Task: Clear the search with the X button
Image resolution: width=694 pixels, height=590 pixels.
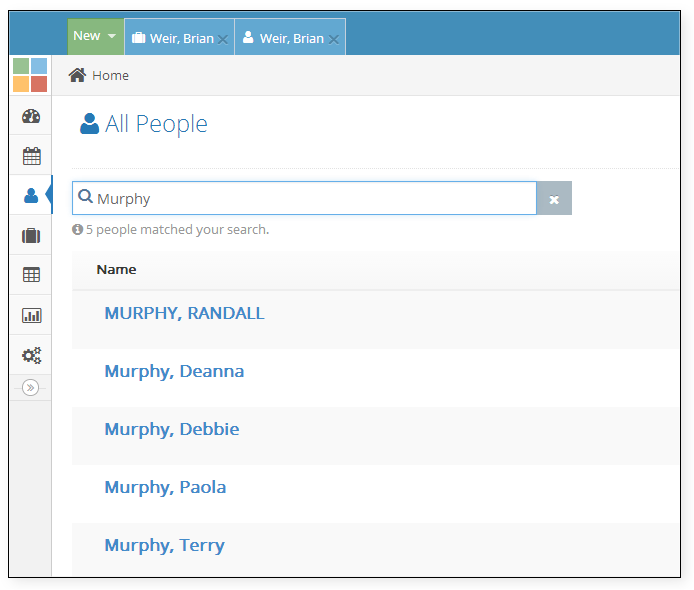Action: click(x=554, y=199)
